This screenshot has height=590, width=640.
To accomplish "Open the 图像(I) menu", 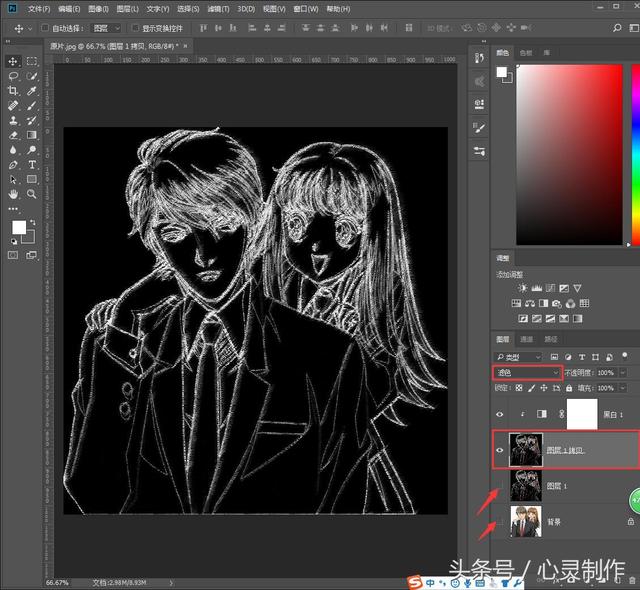I will click(98, 9).
